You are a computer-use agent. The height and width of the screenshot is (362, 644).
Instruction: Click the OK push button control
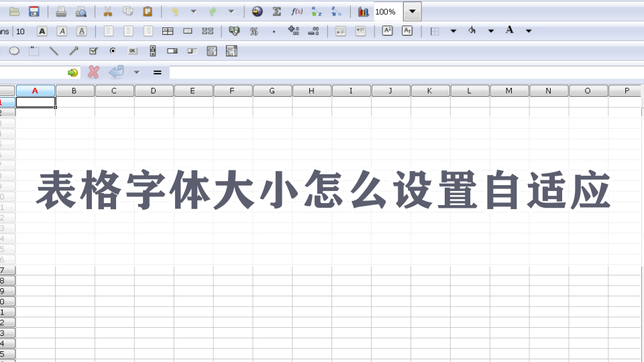coord(132,51)
